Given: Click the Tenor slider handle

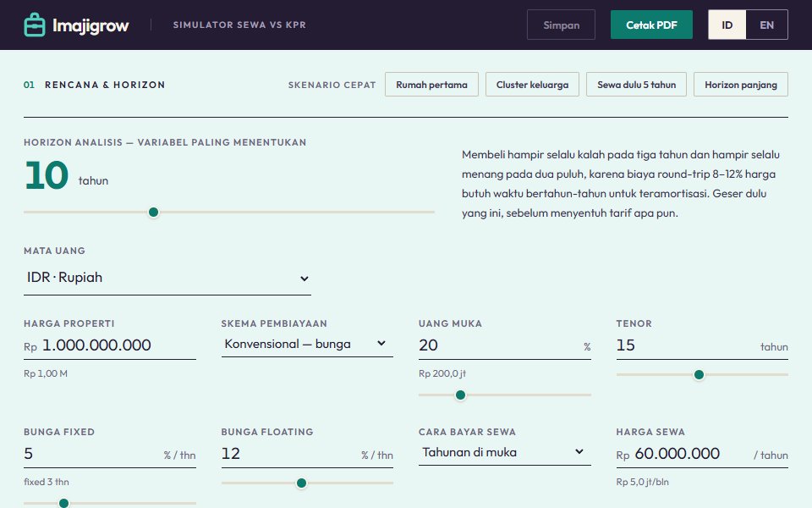Looking at the screenshot, I should [700, 374].
